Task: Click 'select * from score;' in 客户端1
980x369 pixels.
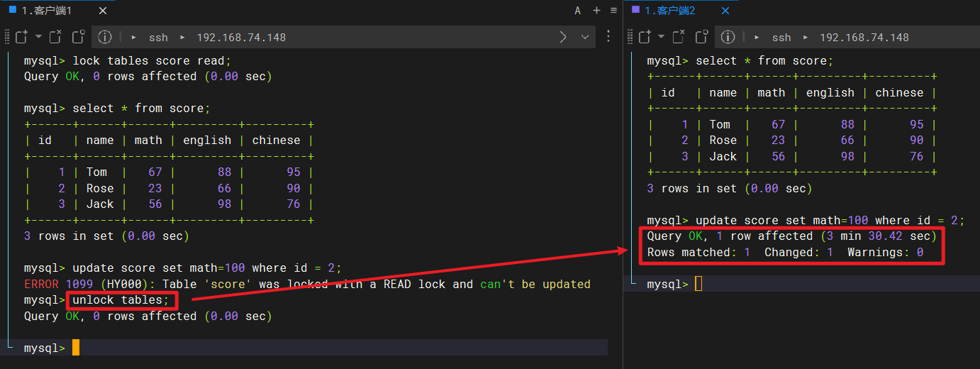Action: [142, 109]
